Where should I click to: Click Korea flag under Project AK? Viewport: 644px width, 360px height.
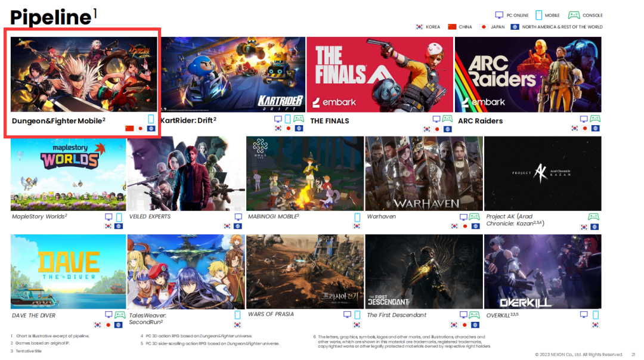click(584, 226)
